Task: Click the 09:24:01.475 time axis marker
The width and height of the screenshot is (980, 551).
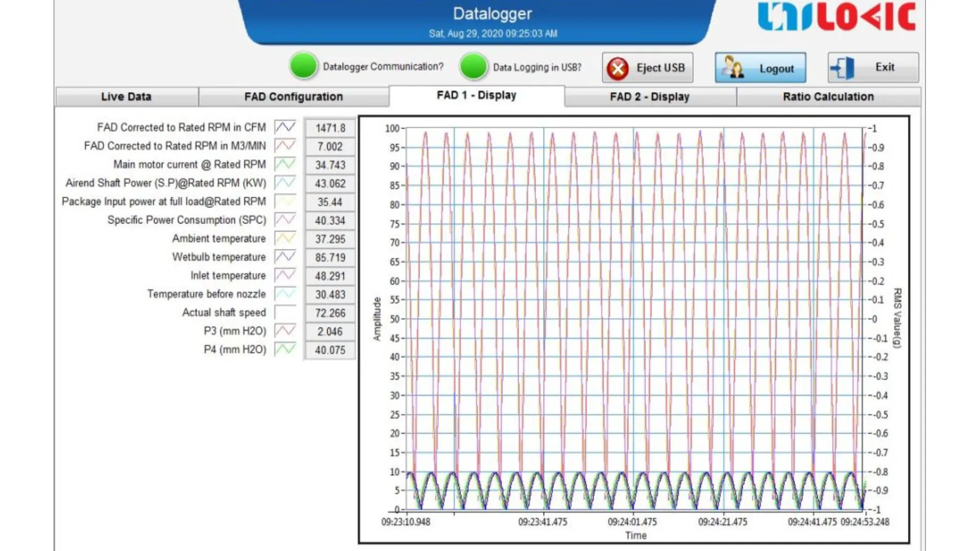Action: [x=632, y=522]
